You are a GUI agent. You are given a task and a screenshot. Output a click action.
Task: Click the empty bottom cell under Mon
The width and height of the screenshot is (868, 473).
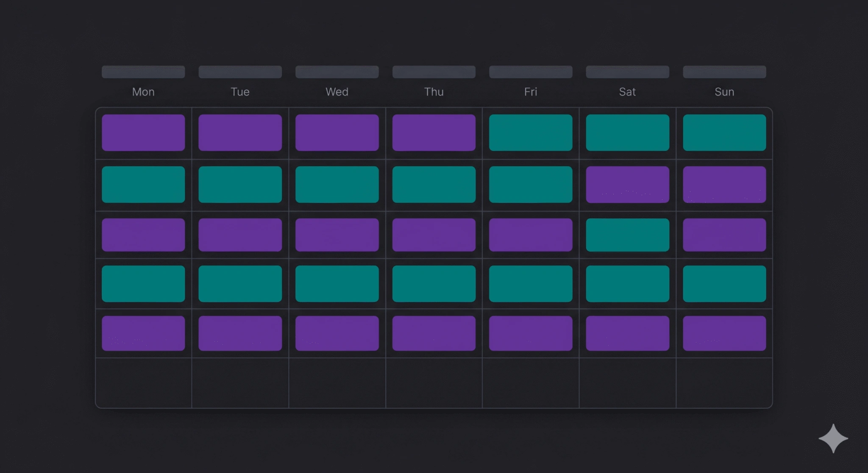pos(144,383)
